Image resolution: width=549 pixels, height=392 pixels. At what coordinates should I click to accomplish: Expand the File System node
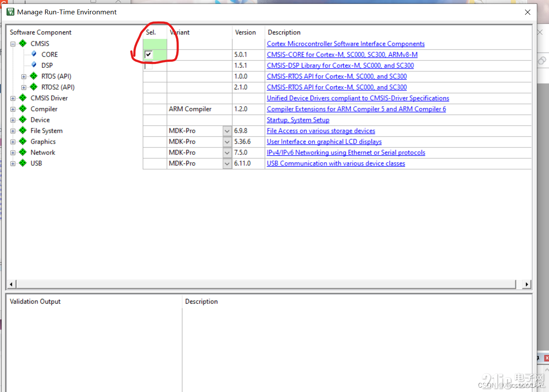(13, 131)
